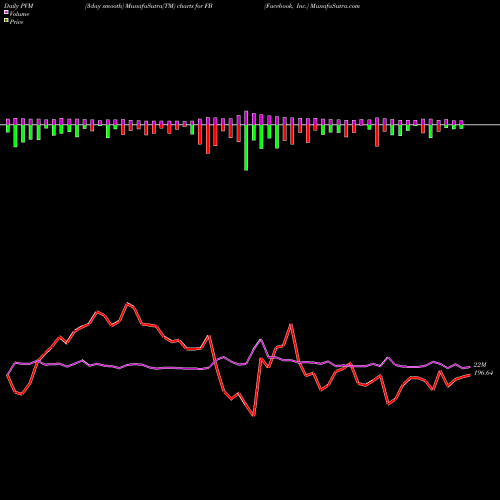The width and height of the screenshot is (500, 500).
Task: Click the highest peak of the magenta volume line
Action: [261, 340]
